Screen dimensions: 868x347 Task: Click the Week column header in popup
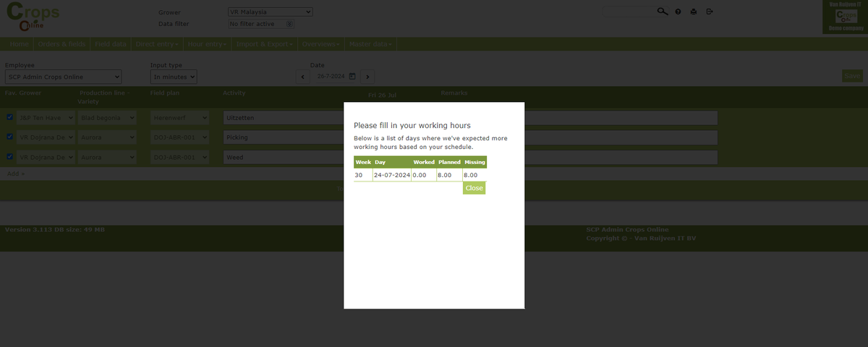[x=363, y=162]
